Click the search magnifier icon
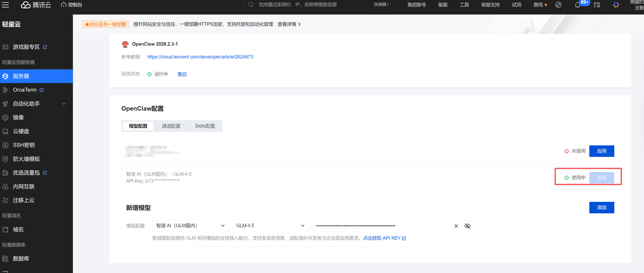The width and height of the screenshot is (644, 273). [251, 5]
